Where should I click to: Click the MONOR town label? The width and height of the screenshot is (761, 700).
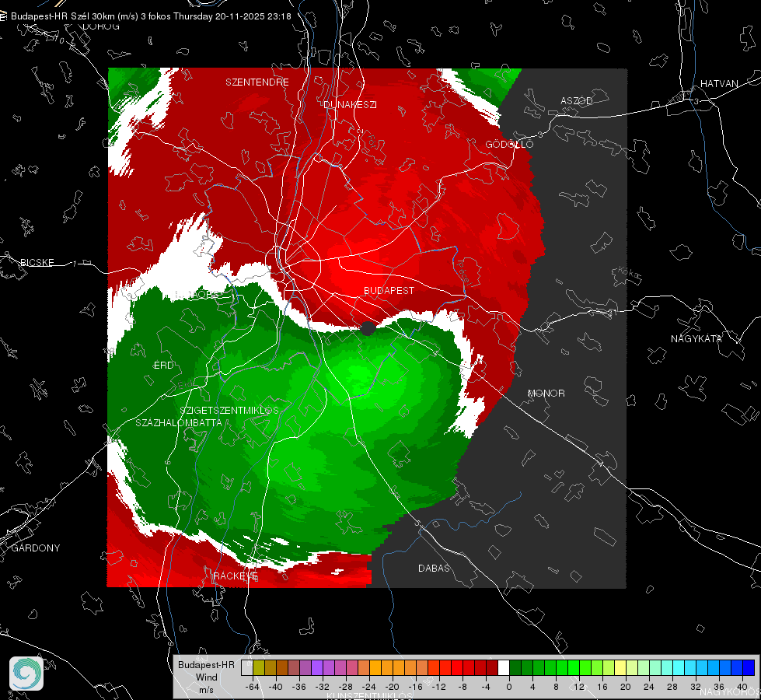click(546, 393)
